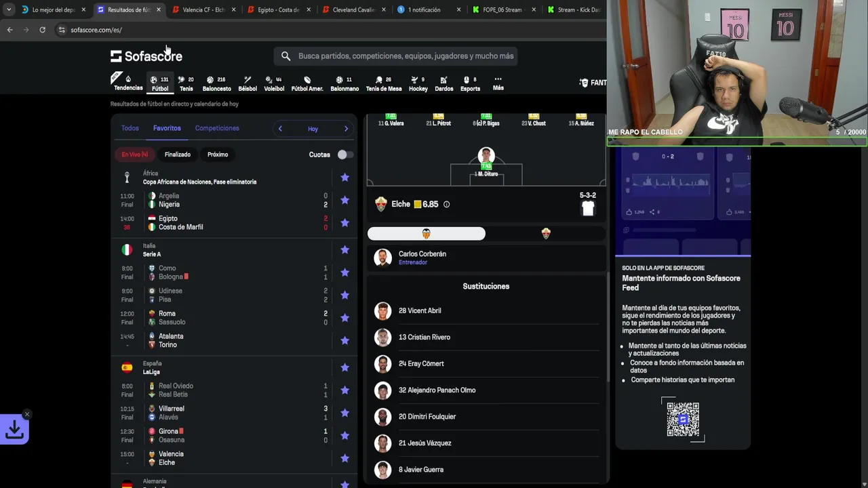The image size is (868, 488).
Task: Show Elche lineup team tab
Action: pyautogui.click(x=546, y=233)
